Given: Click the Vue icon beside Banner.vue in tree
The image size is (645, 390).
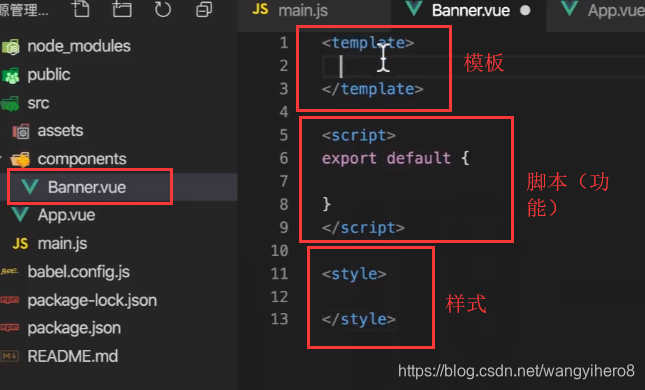Looking at the screenshot, I should 30,187.
